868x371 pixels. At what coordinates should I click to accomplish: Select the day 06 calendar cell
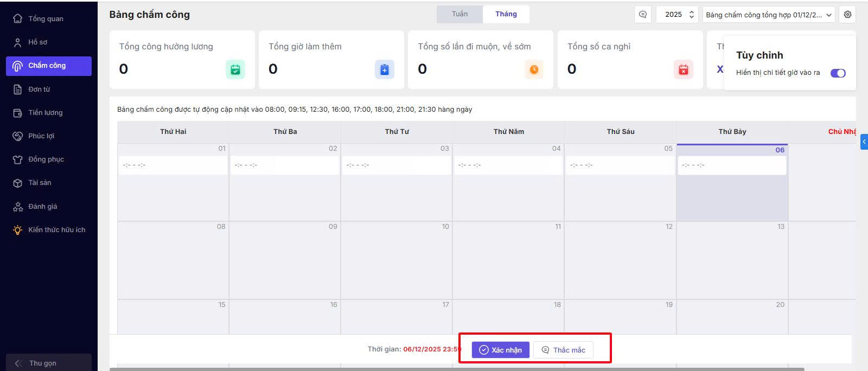732,190
